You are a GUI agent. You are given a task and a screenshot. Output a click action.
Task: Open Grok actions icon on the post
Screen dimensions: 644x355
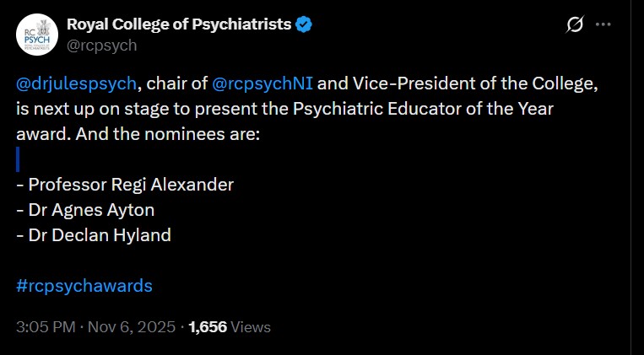575,25
